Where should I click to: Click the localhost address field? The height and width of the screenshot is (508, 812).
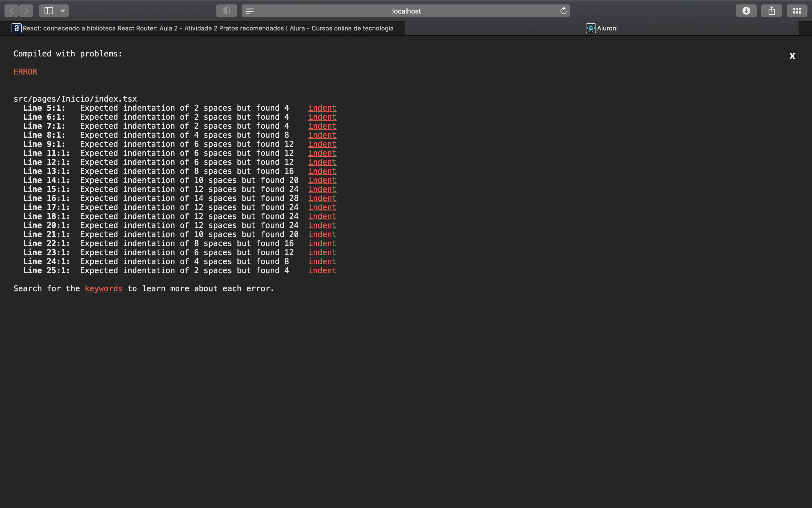(406, 11)
